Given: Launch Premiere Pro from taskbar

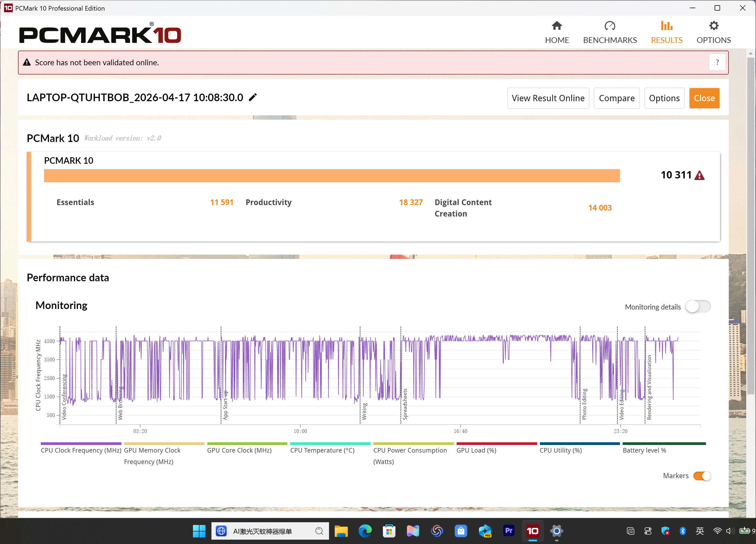Looking at the screenshot, I should [508, 531].
